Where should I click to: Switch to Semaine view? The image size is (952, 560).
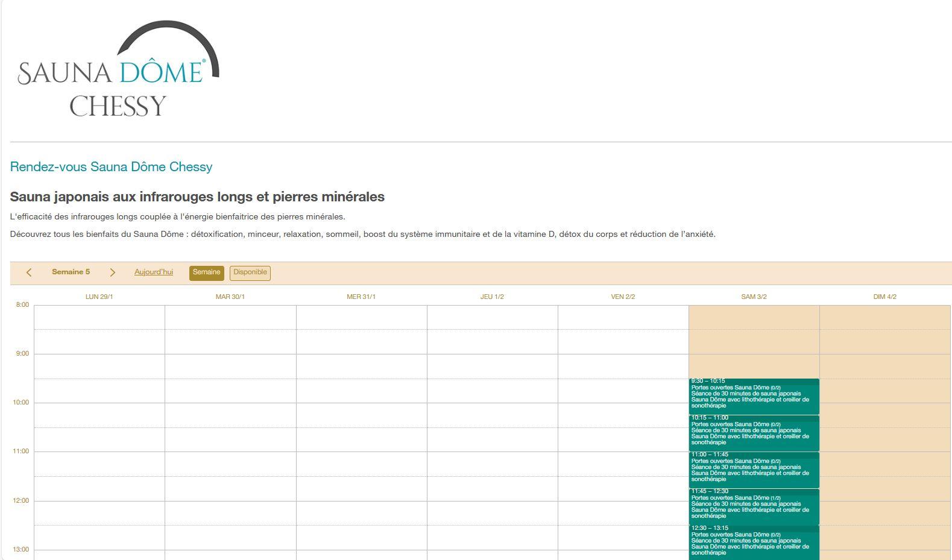[207, 273]
